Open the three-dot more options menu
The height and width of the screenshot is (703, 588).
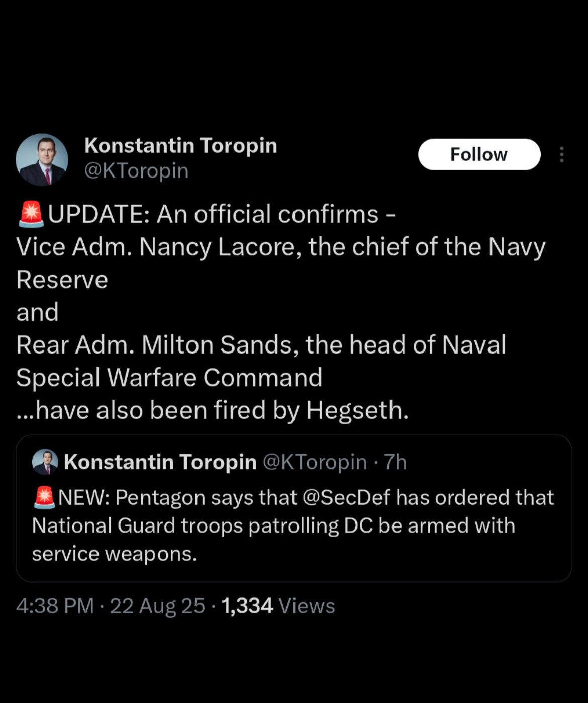561,154
